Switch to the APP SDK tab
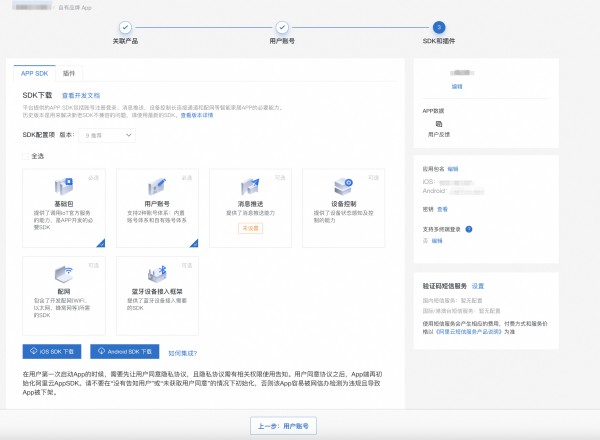This screenshot has height=440, width=600. point(34,73)
